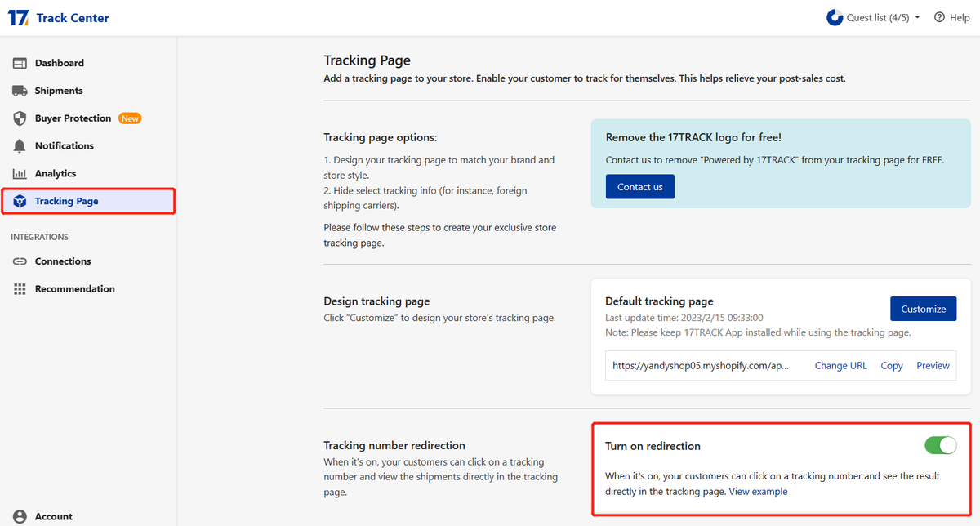Click the Buyer Protection shield icon

20,118
